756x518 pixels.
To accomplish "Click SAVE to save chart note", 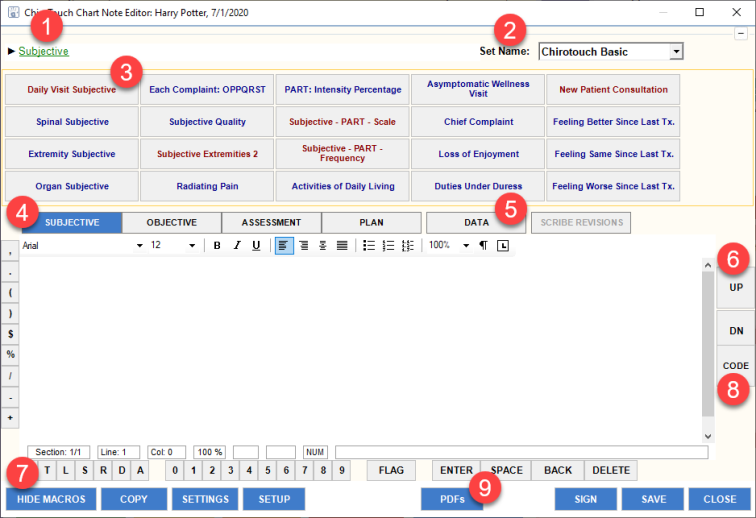I will (x=653, y=499).
